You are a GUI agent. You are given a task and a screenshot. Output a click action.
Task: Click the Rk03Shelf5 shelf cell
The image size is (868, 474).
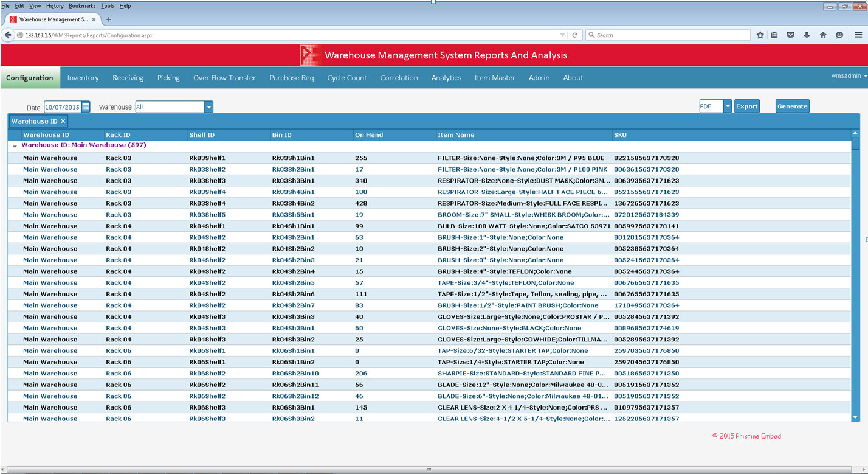[207, 215]
